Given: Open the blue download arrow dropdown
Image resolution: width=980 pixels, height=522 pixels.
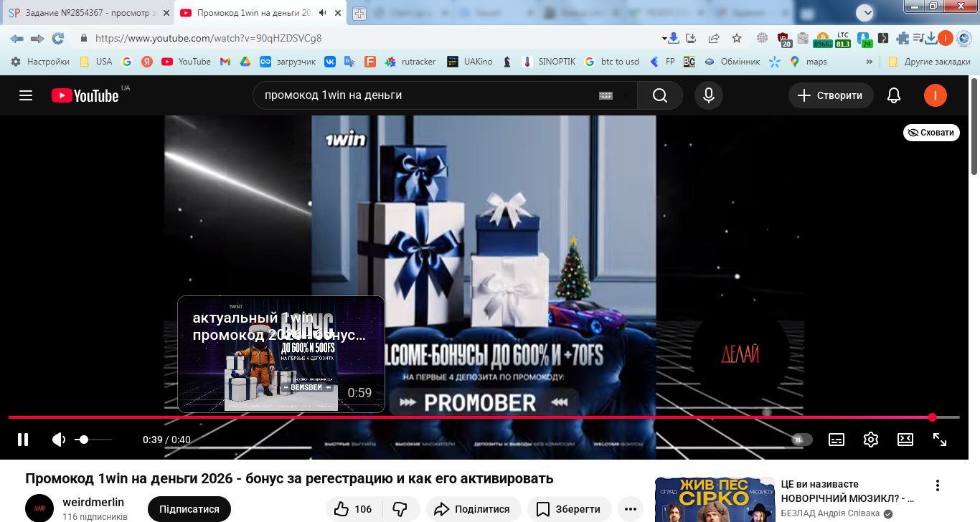Looking at the screenshot, I should (x=672, y=38).
